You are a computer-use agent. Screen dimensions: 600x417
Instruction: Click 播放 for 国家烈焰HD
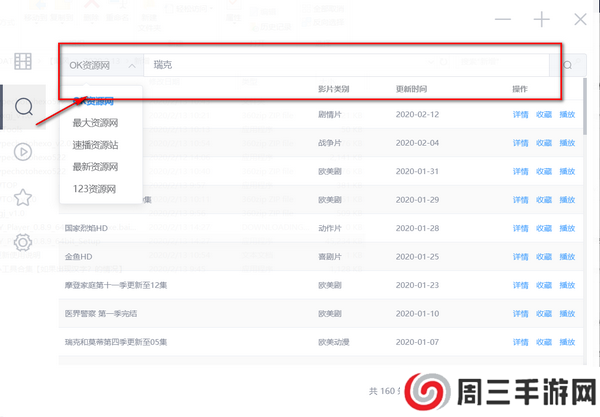(567, 228)
